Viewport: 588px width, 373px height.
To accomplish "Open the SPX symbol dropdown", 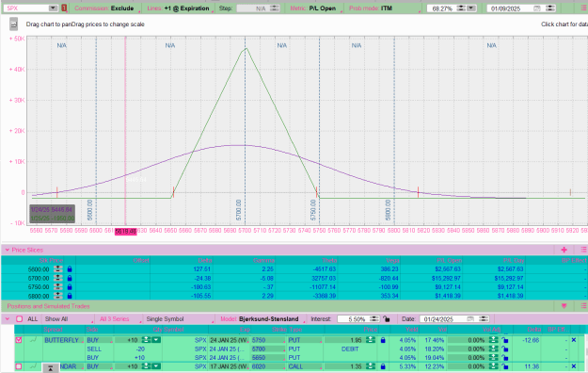I will point(53,8).
